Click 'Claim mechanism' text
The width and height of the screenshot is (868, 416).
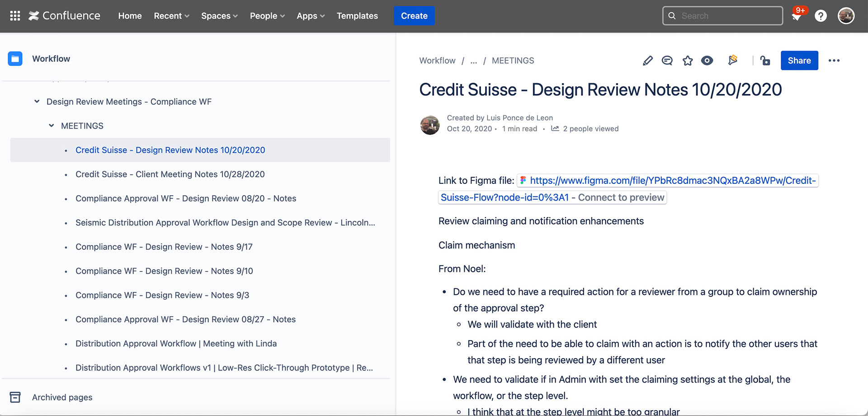[x=476, y=245]
